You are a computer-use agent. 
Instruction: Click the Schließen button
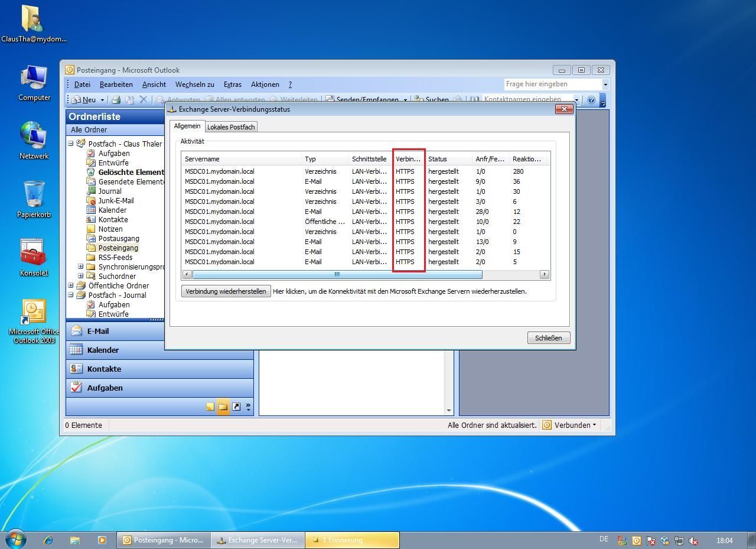coord(548,338)
